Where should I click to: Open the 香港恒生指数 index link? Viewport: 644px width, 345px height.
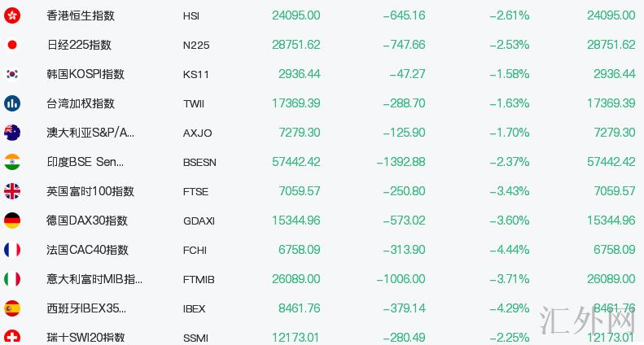pos(81,15)
